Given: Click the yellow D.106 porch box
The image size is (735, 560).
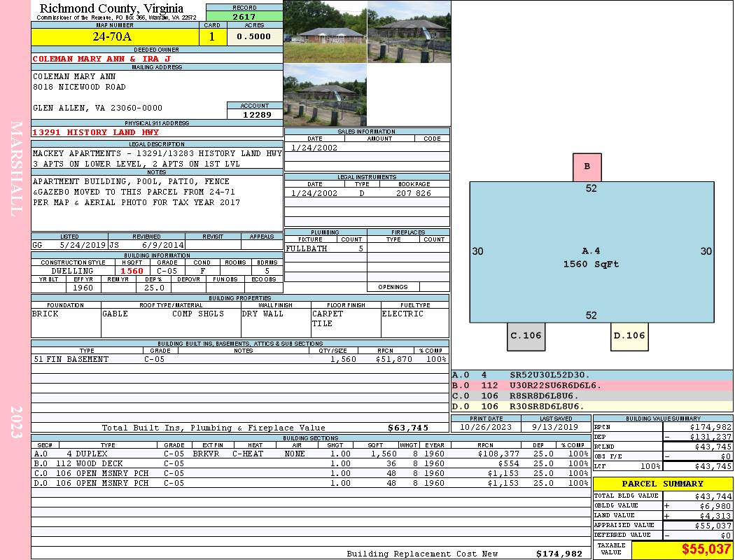Looking at the screenshot, I should tap(629, 336).
